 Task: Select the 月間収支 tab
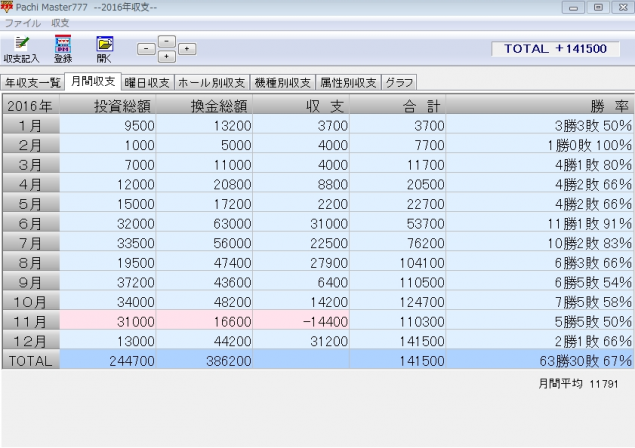tap(93, 81)
